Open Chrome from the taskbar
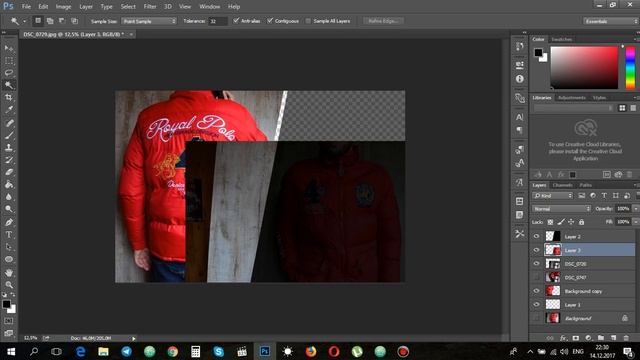Screen dimensions: 640x360 (x=172, y=351)
